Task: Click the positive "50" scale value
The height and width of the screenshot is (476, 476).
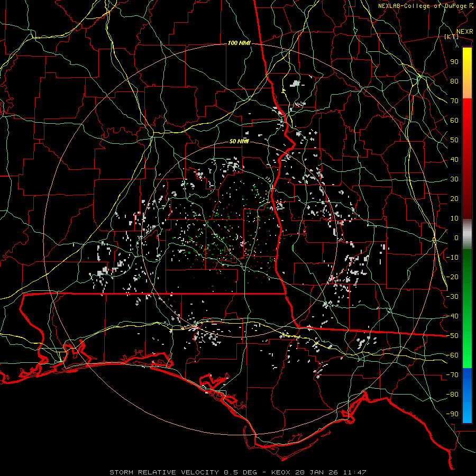Action: point(454,140)
